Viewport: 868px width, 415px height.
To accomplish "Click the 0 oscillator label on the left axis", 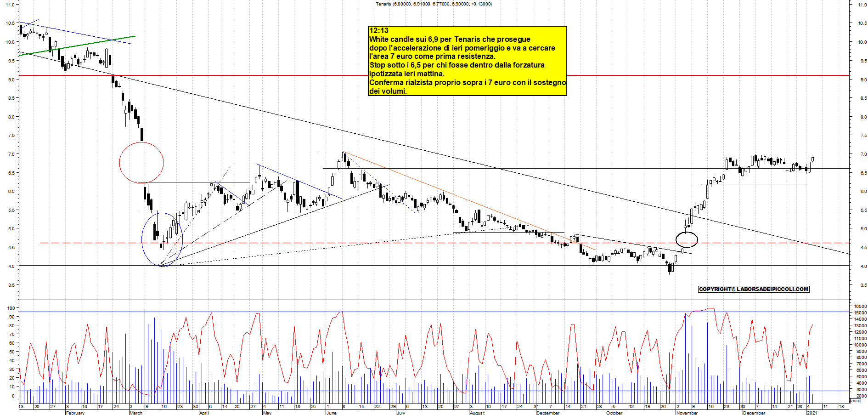I will [13, 395].
